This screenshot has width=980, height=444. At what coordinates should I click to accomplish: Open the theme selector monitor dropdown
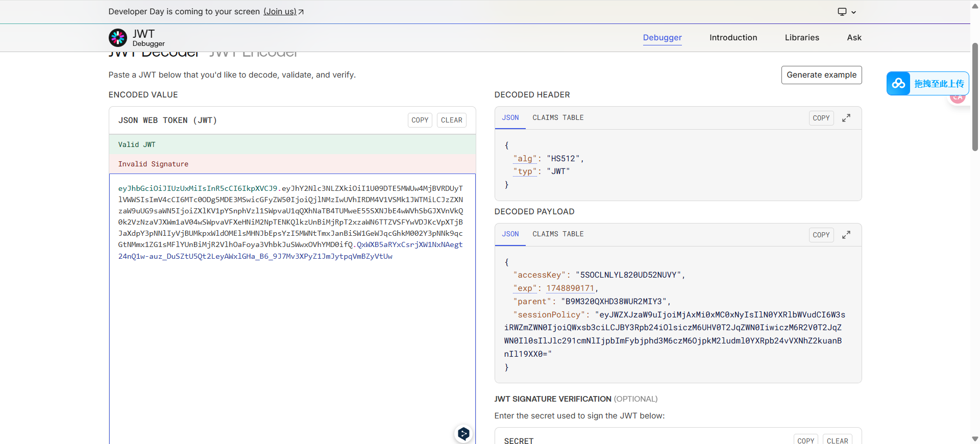pyautogui.click(x=846, y=12)
